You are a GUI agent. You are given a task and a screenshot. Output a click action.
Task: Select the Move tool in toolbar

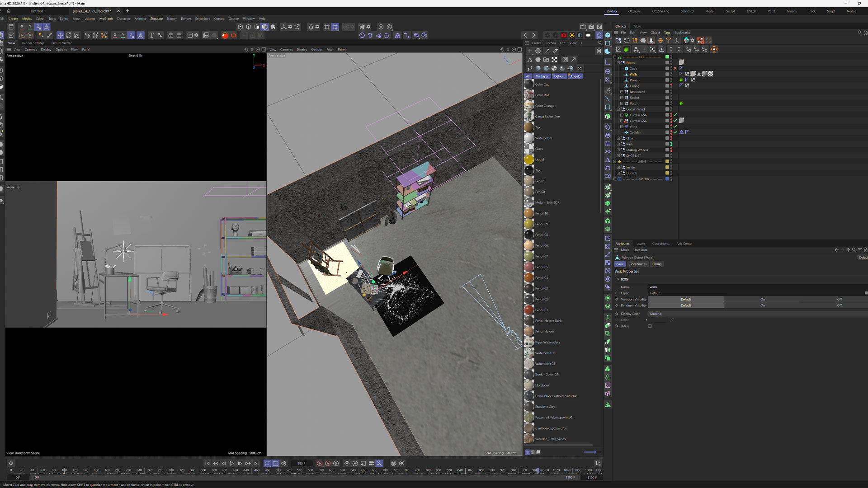click(x=60, y=35)
